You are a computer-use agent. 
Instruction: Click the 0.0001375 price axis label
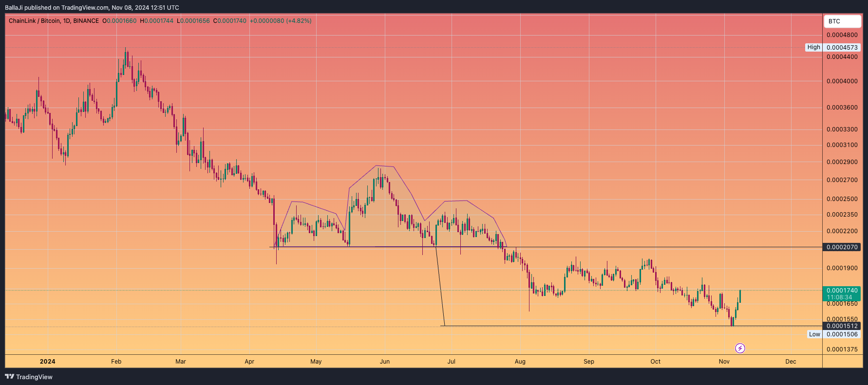click(842, 349)
